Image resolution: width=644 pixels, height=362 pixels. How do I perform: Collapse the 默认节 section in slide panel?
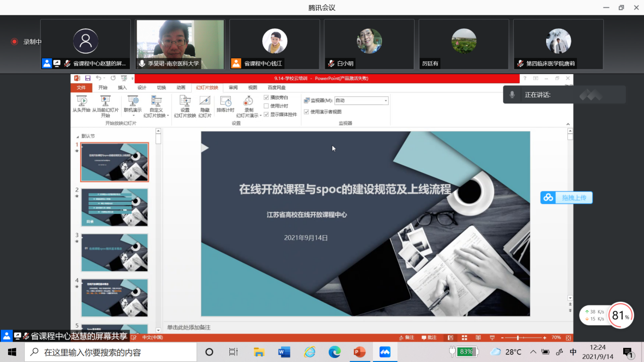(78, 136)
